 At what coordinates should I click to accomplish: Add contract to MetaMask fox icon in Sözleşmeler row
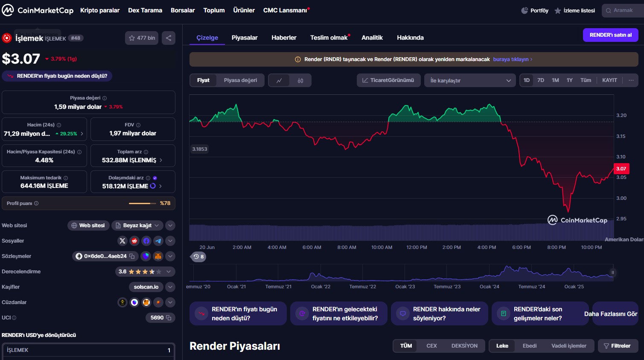point(158,256)
